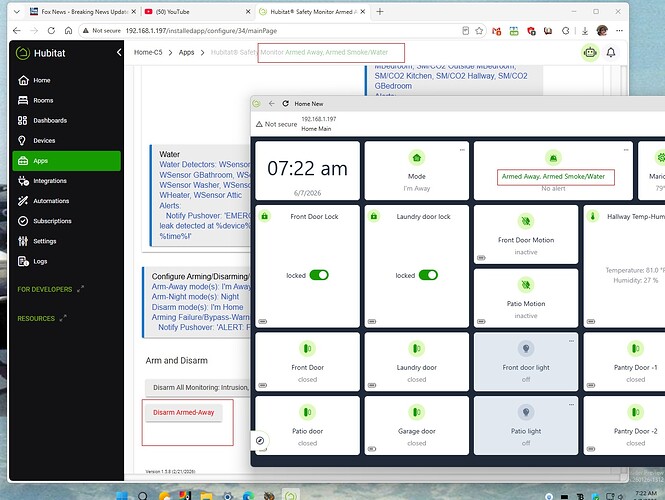665x500 pixels.
Task: Expand FOR DEVELOPERS section
Action: [x=50, y=289]
